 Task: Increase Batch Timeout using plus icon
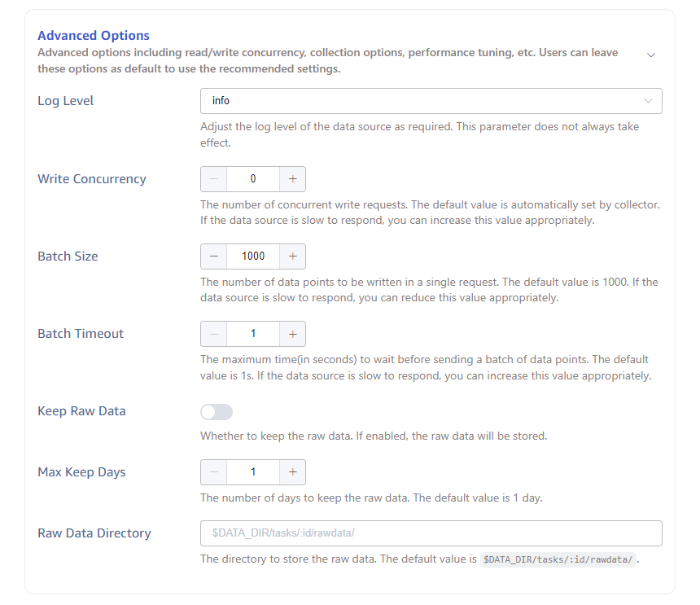(292, 334)
